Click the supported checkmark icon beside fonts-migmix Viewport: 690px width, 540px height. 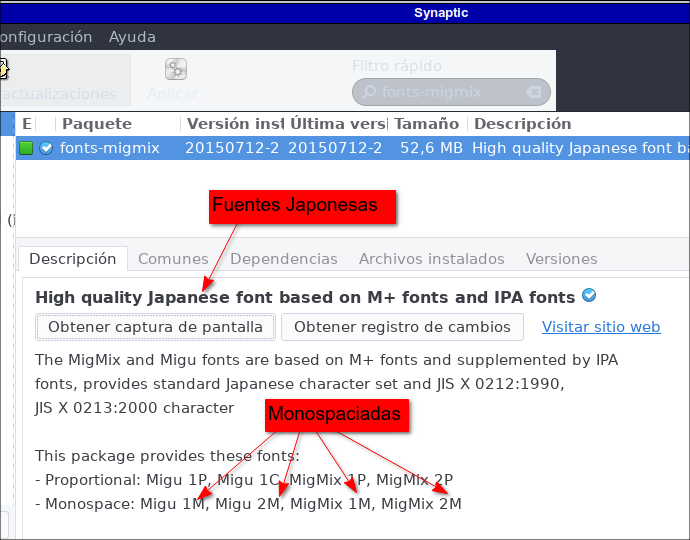click(x=46, y=148)
